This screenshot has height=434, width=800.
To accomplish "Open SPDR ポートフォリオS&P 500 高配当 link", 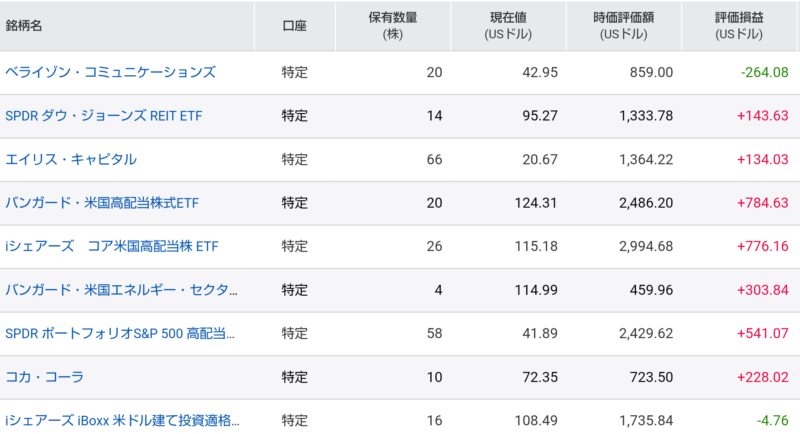I will click(x=120, y=334).
